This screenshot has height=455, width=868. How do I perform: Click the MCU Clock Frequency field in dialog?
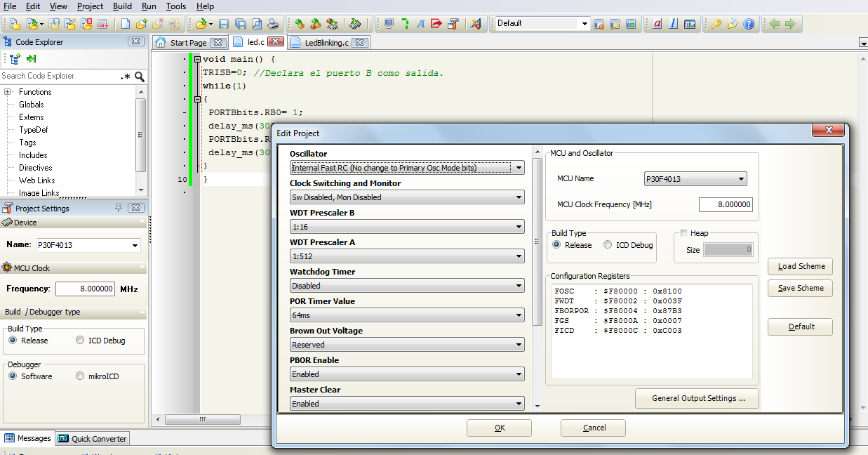pos(726,205)
